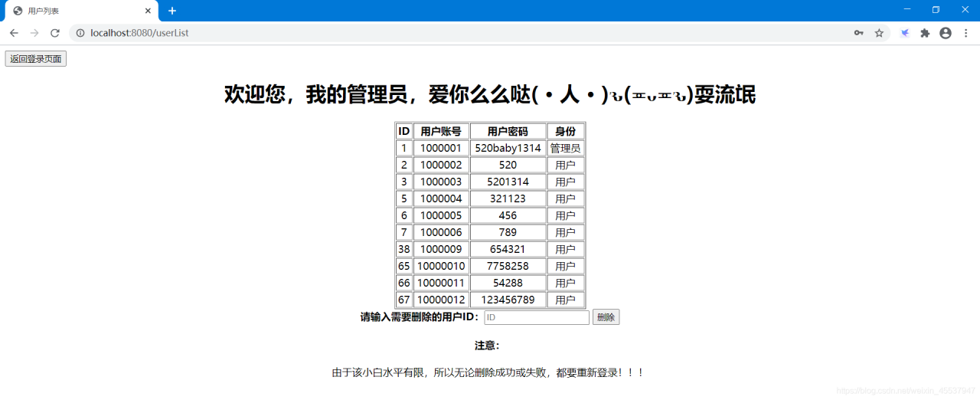Click password cell 456
The width and height of the screenshot is (980, 400).
(x=508, y=215)
